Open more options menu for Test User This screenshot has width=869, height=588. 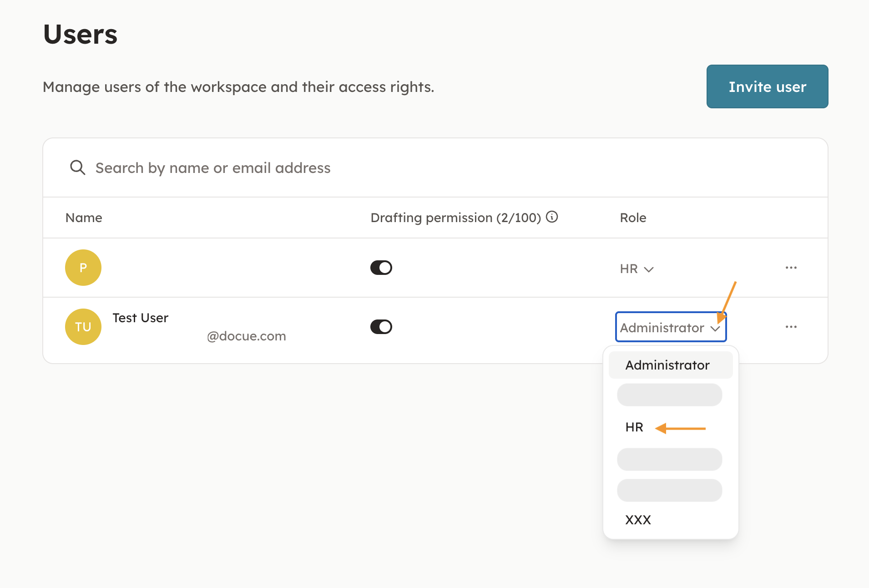[791, 327]
